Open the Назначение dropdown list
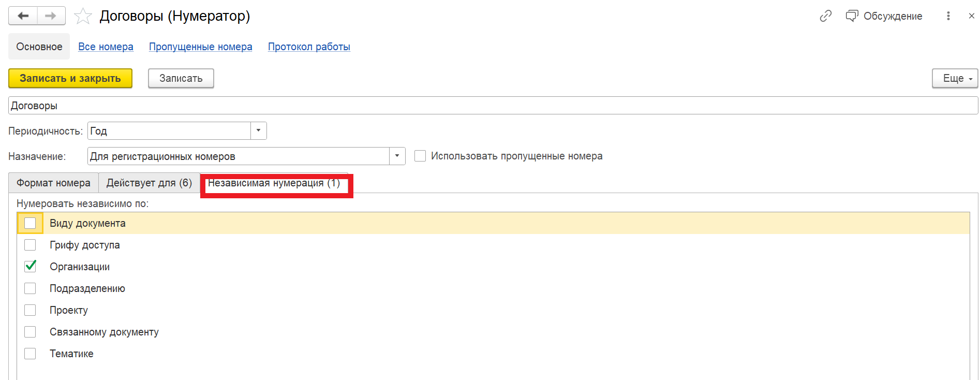The height and width of the screenshot is (380, 980). click(397, 156)
